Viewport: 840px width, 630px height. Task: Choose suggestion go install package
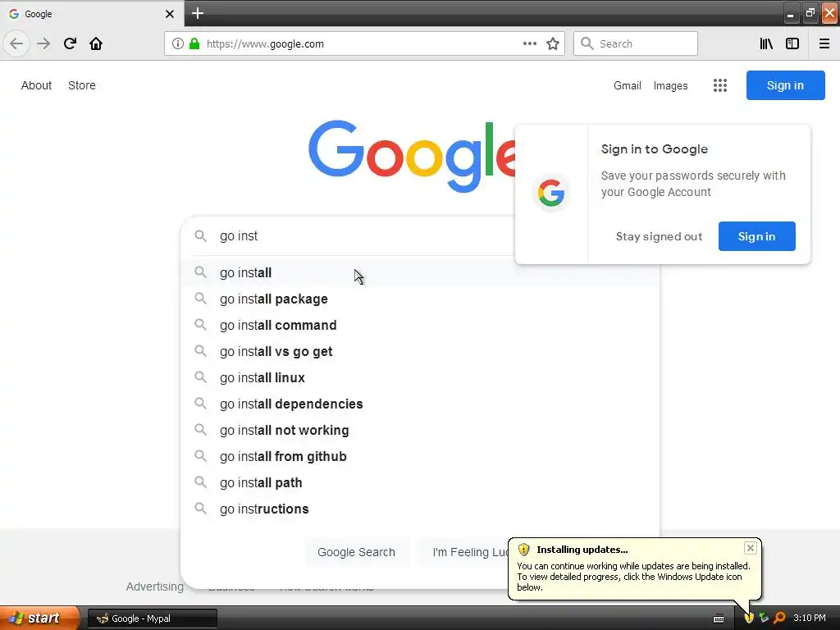tap(420, 299)
